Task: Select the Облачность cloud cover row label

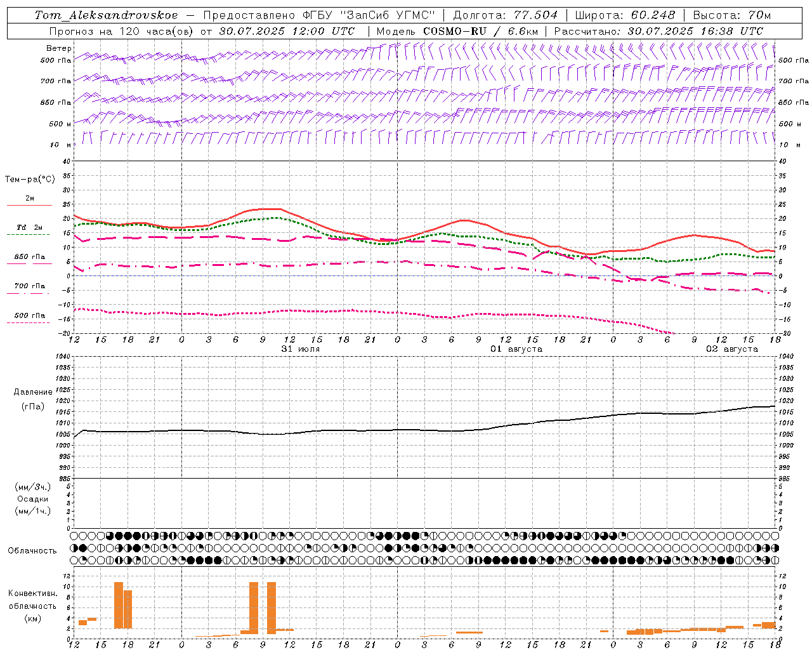Action: pos(32,551)
